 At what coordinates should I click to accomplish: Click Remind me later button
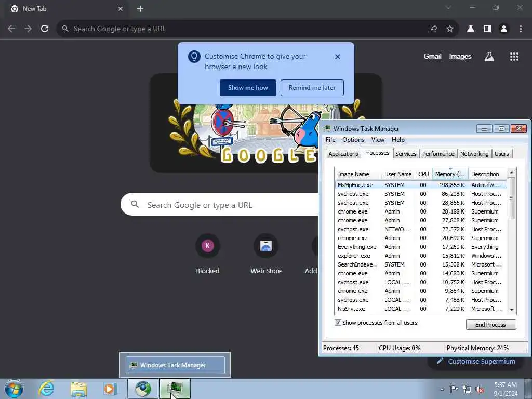(x=312, y=88)
